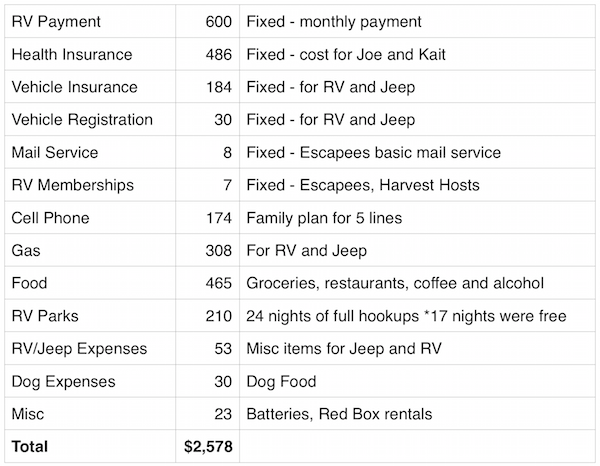
Task: Select the Gas amount 308 cell
Action: [x=207, y=250]
